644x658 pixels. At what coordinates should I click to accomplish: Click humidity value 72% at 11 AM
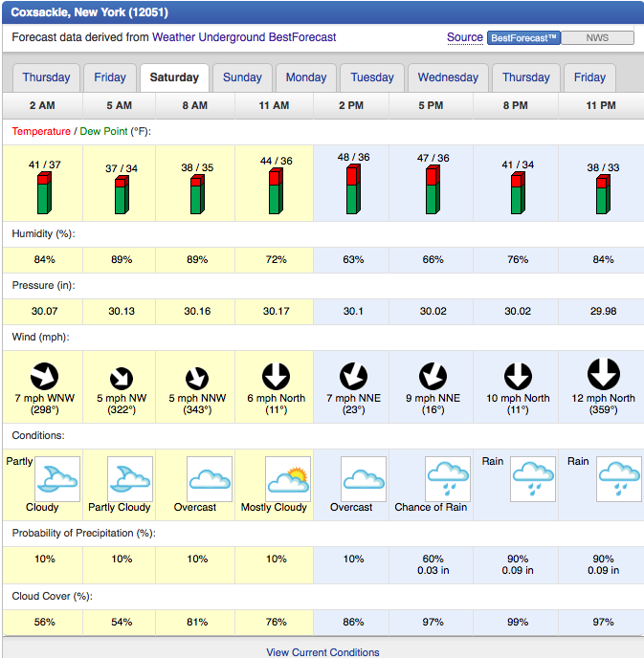(276, 260)
